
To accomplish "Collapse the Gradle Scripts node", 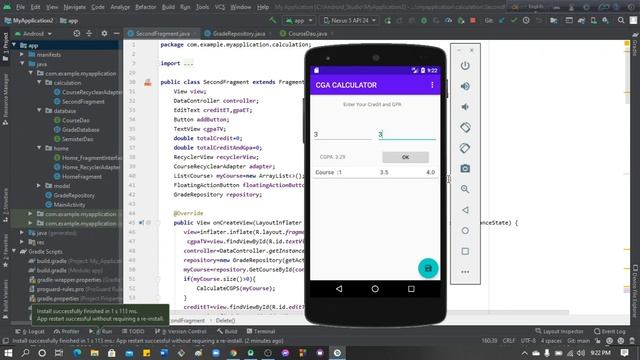I will 14,251.
